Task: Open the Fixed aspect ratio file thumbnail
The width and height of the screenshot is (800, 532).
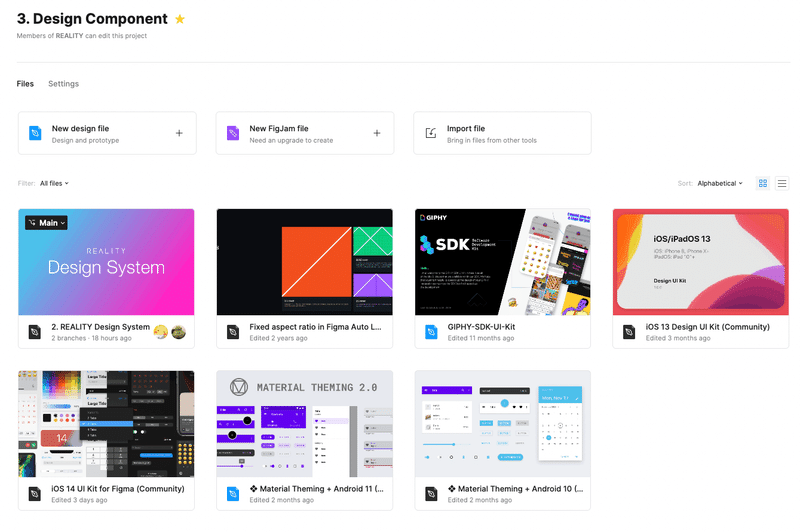Action: tap(305, 262)
